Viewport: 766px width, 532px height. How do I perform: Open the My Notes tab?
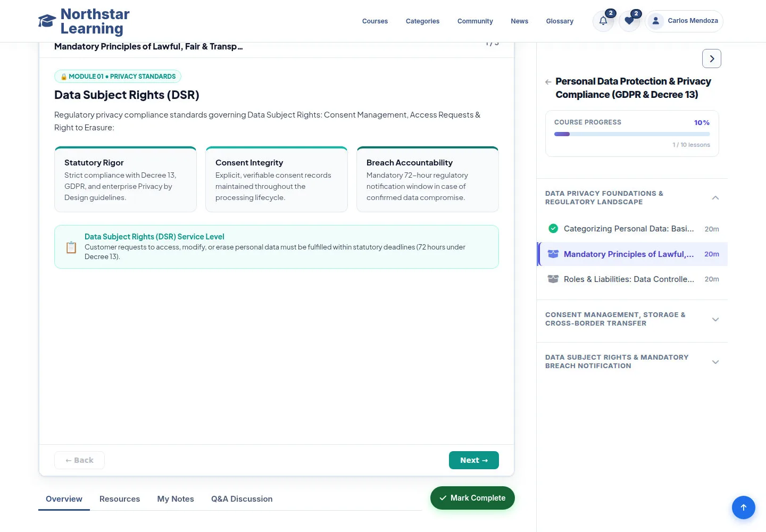click(176, 499)
